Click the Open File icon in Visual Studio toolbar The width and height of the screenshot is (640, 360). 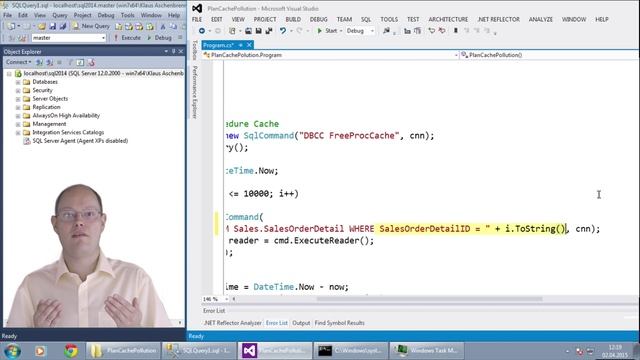click(x=248, y=31)
